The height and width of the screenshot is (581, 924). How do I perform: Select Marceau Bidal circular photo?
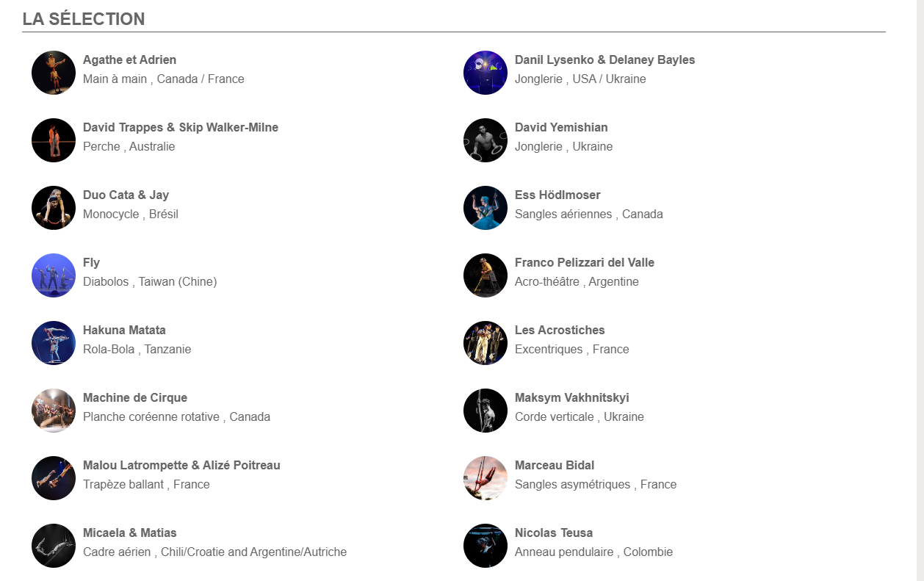tap(486, 478)
